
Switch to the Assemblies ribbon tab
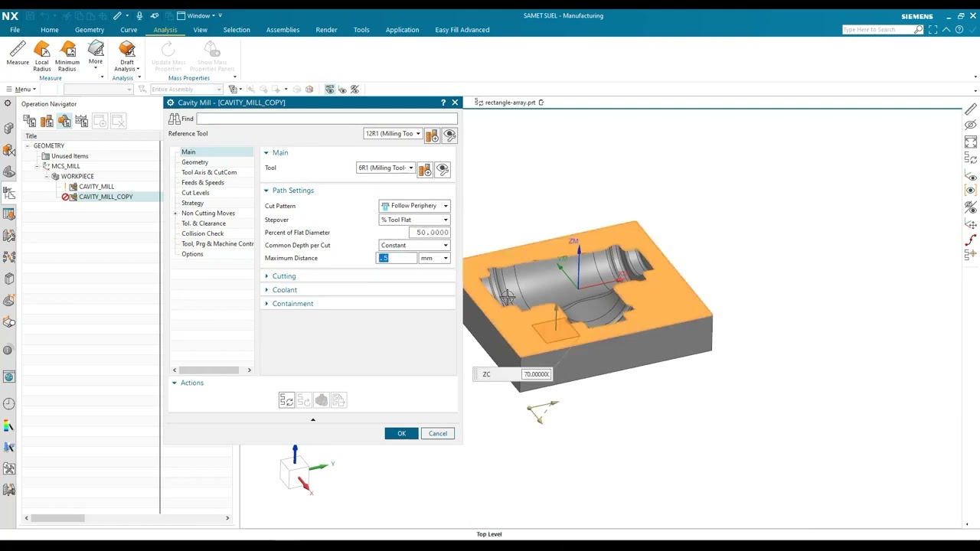coord(283,30)
